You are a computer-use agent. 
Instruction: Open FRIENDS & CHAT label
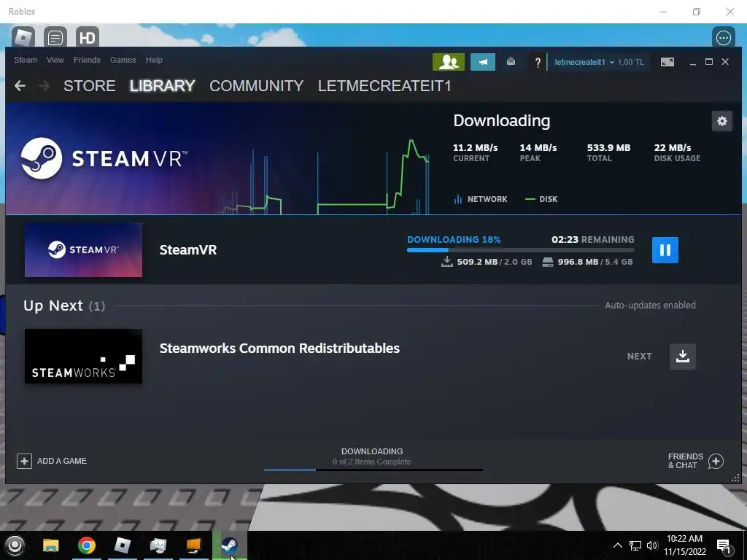(x=686, y=461)
